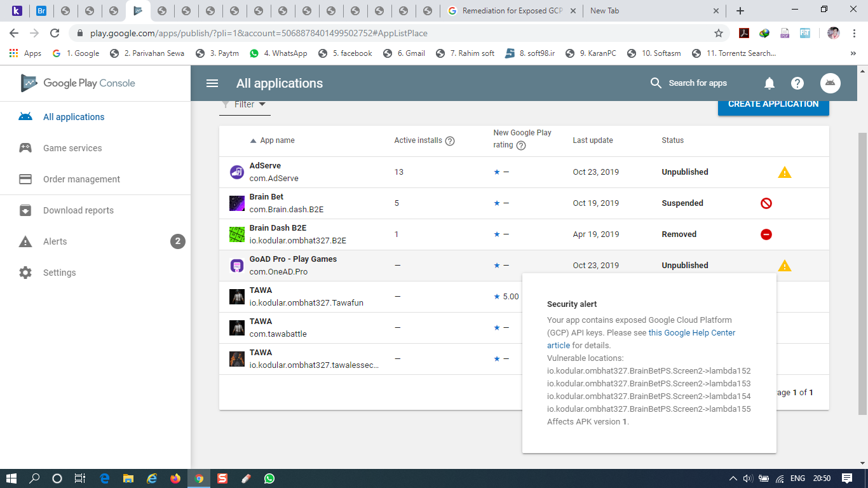Click the CREATE APPLICATION button
This screenshot has height=488, width=868.
(773, 105)
